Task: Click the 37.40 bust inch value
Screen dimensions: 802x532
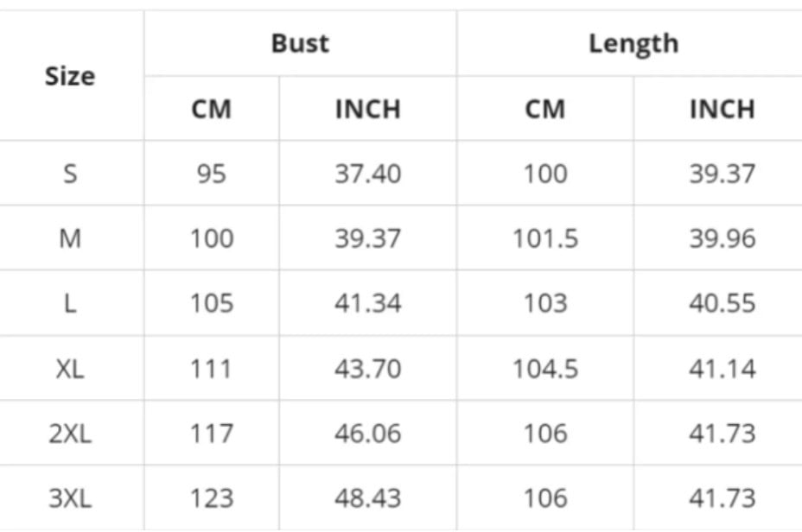Action: (368, 174)
